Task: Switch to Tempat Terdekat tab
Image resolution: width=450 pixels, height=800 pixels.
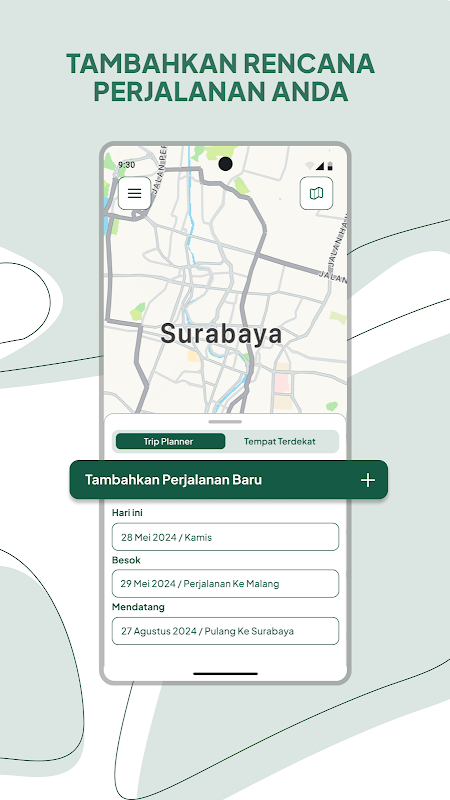Action: pyautogui.click(x=280, y=441)
